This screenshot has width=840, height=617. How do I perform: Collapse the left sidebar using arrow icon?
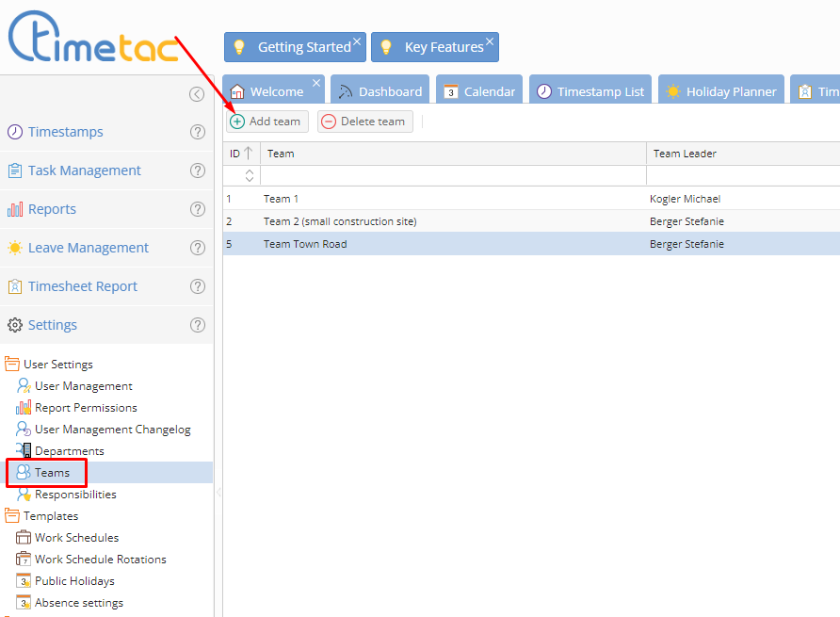pos(196,93)
